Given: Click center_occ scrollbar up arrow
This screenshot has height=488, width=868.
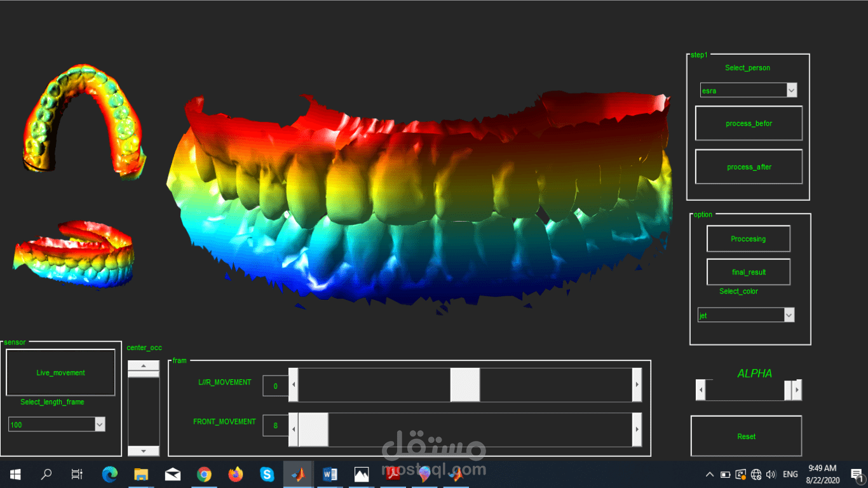Looking at the screenshot, I should click(144, 365).
